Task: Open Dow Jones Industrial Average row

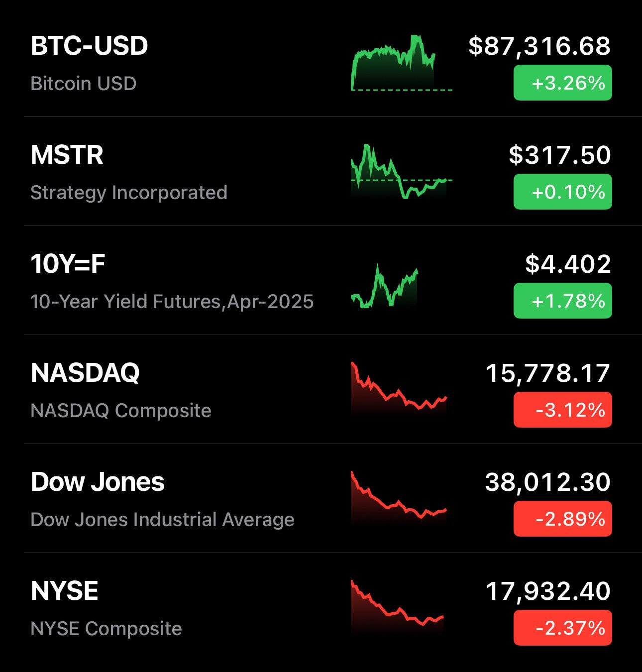Action: tap(321, 498)
